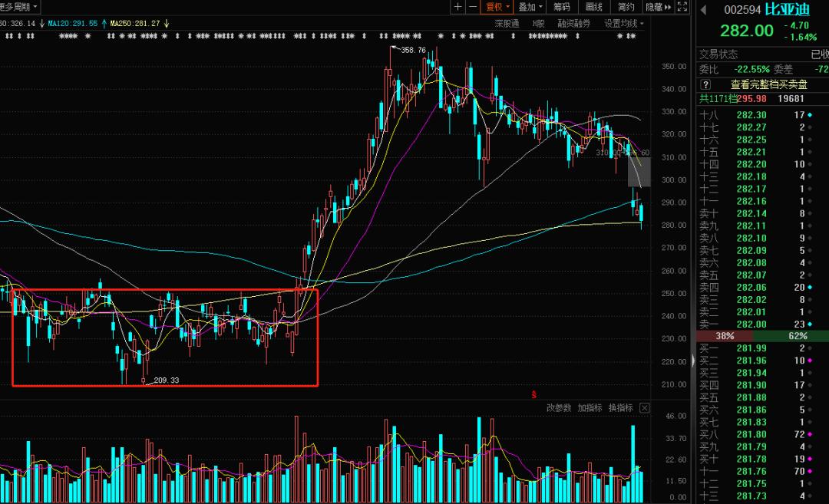The width and height of the screenshot is (829, 504).
Task: Click the 融资融券 margin trading link
Action: pos(573,23)
